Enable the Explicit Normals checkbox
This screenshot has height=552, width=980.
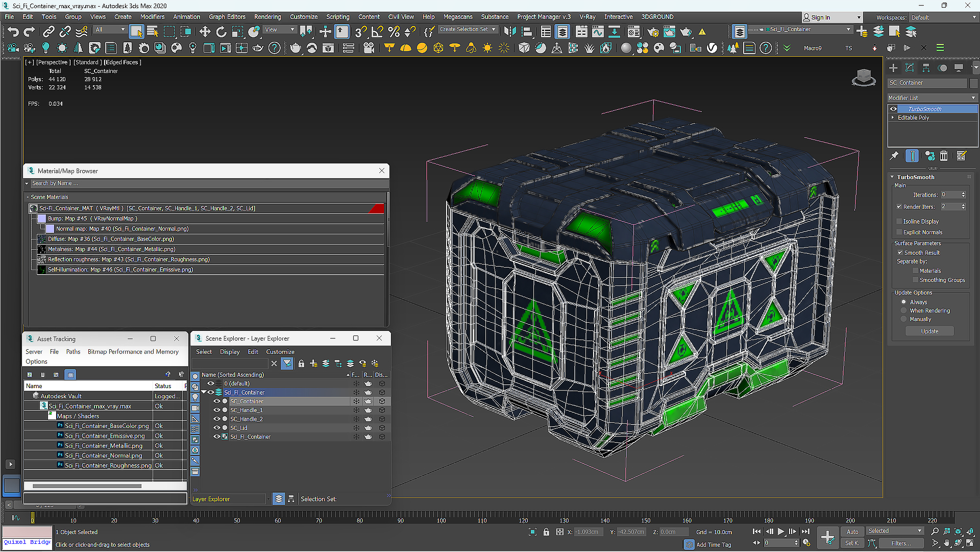click(899, 232)
